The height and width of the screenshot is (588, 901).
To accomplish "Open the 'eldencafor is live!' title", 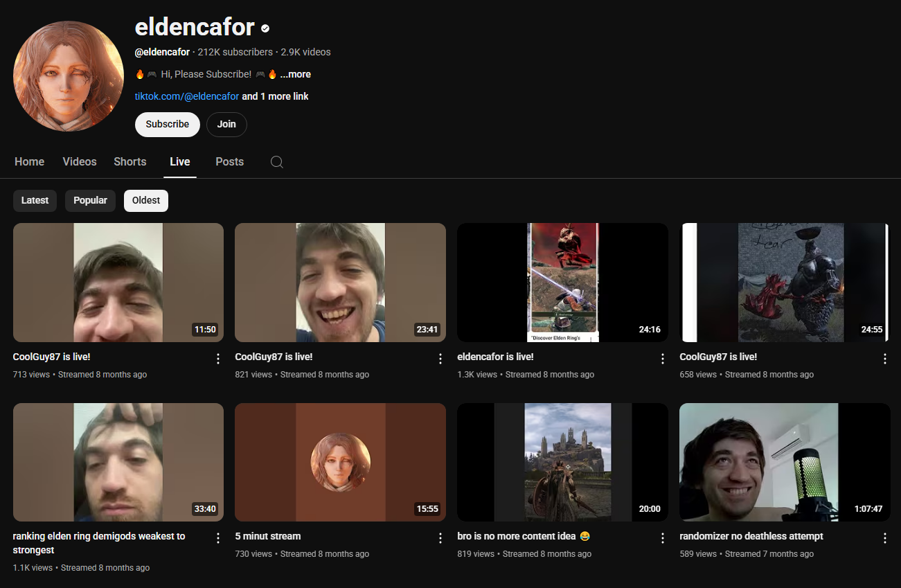I will (496, 357).
